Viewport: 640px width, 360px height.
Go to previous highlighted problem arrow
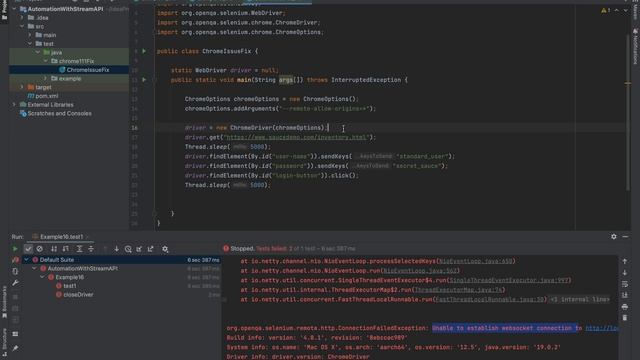pos(617,10)
